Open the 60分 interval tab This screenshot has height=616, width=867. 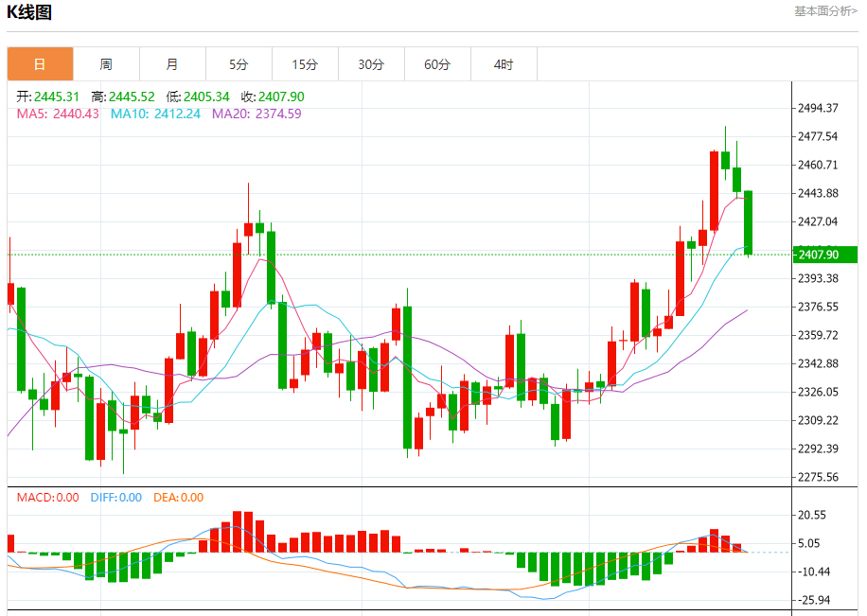pos(438,64)
